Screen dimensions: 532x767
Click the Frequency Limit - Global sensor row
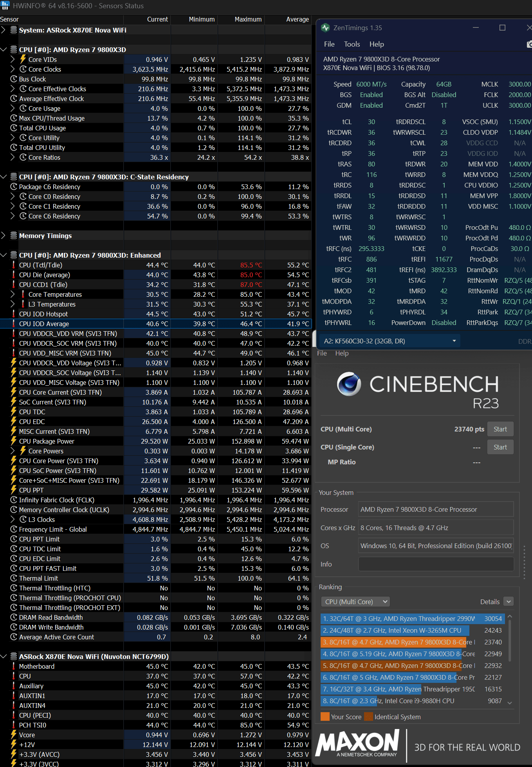(x=156, y=529)
